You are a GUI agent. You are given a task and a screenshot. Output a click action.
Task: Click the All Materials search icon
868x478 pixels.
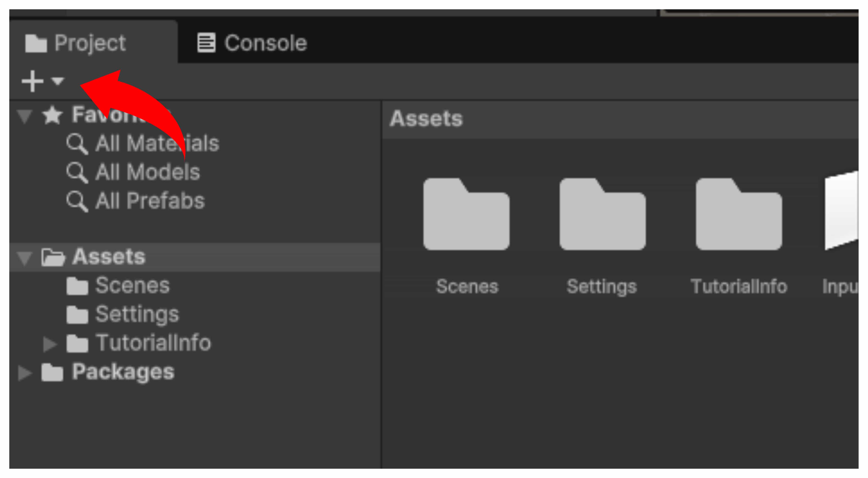pos(77,144)
